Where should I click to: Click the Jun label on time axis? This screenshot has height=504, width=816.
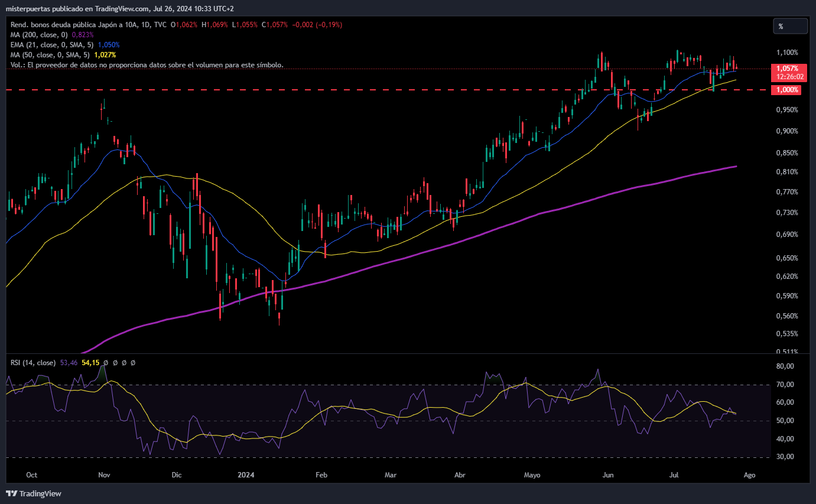tap(608, 474)
